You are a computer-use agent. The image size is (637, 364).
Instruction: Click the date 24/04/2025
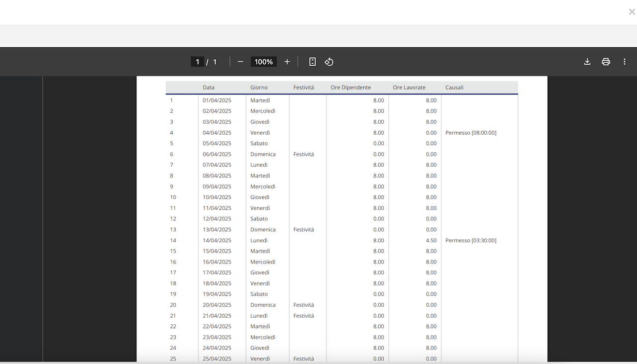[x=217, y=348]
